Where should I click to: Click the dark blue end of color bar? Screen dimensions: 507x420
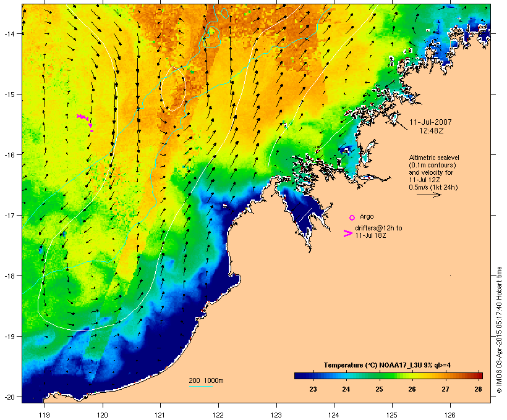click(299, 376)
